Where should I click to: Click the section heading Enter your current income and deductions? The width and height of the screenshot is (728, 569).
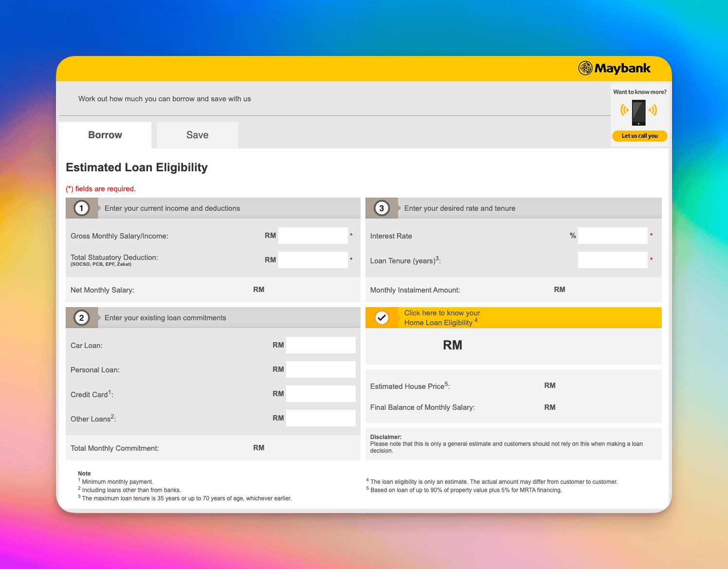(x=172, y=208)
